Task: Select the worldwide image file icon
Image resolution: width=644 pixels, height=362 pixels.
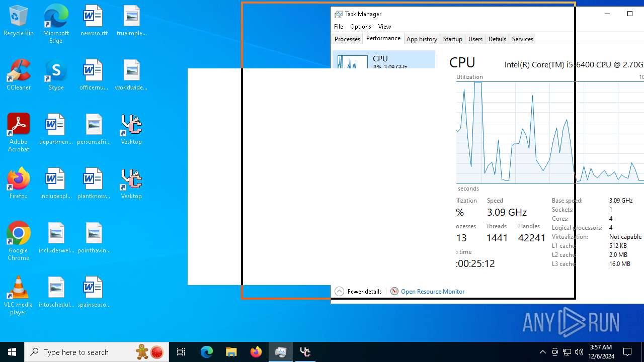Action: pyautogui.click(x=131, y=75)
